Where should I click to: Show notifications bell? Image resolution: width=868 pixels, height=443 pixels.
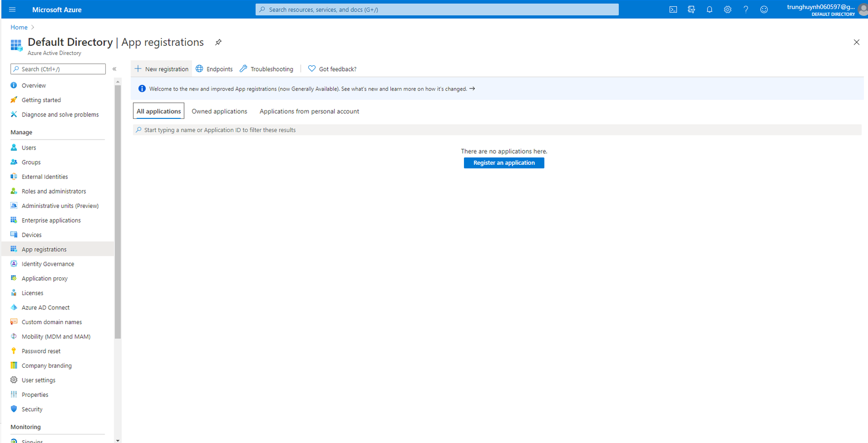pyautogui.click(x=709, y=9)
